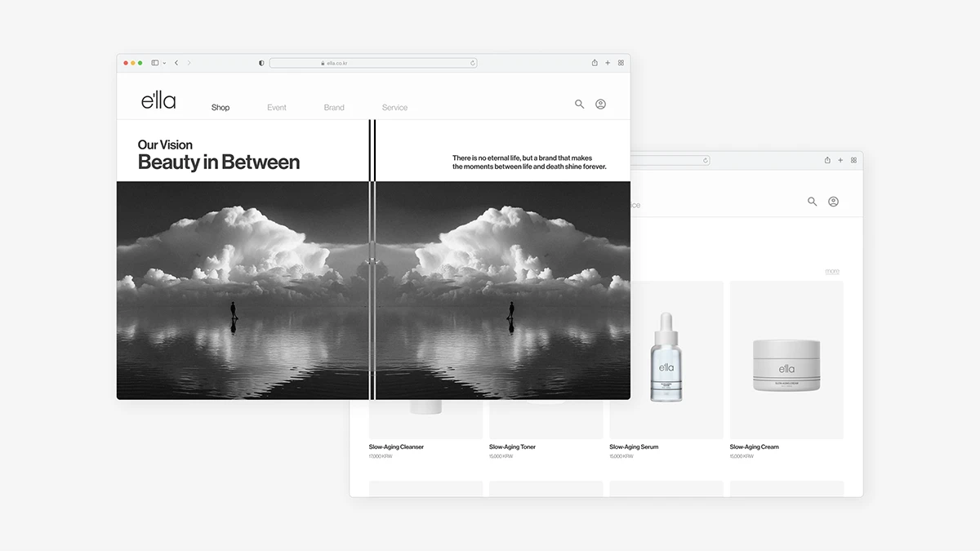The height and width of the screenshot is (551, 980).
Task: Select the Shop menu item
Action: [220, 108]
